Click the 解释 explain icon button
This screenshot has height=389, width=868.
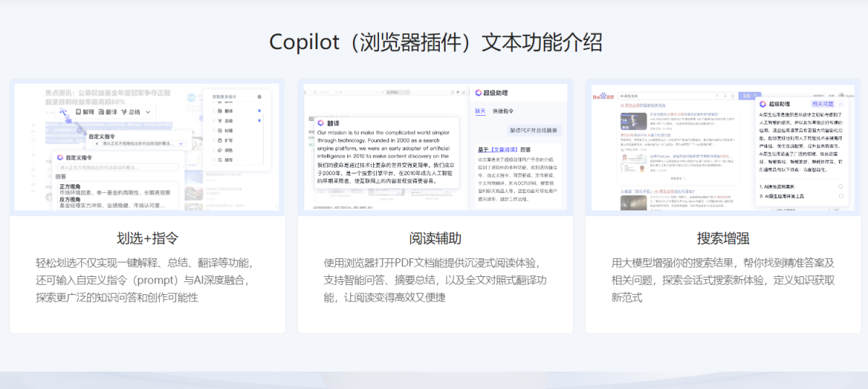click(x=83, y=112)
